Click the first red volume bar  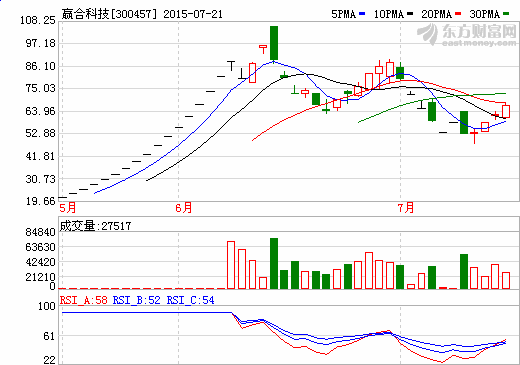231,265
